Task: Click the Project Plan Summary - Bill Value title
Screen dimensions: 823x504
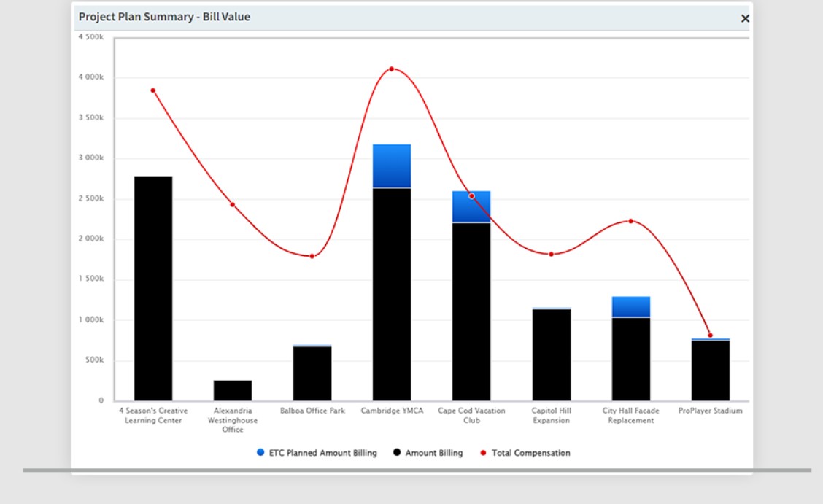Action: click(164, 17)
